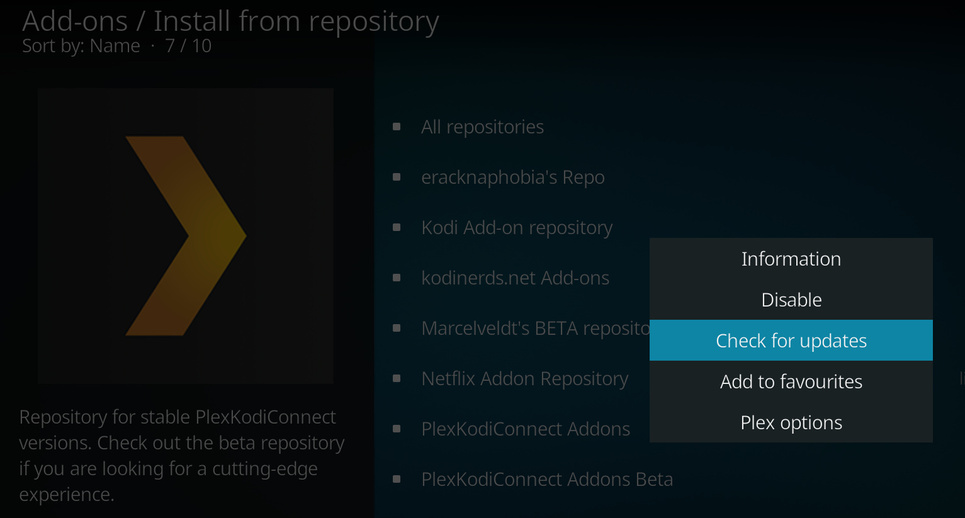Viewport: 965px width, 518px height.
Task: Select the kodinerds.net Add-ons entry
Action: pyautogui.click(x=514, y=278)
